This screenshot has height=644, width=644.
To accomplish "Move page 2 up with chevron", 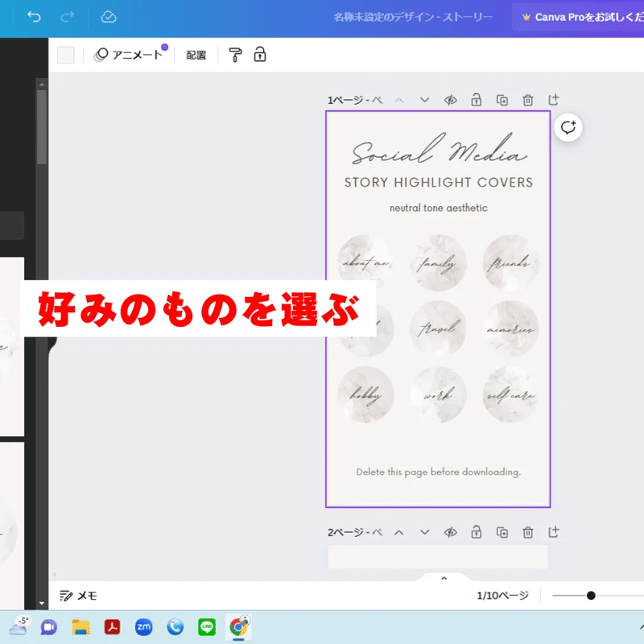I will pos(398,532).
